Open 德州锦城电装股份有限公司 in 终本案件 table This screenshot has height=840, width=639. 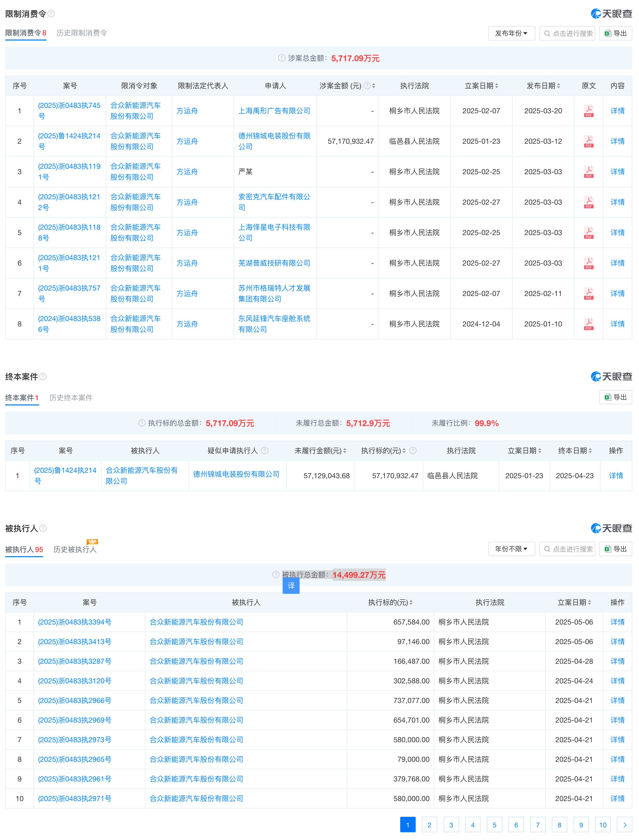tap(236, 474)
